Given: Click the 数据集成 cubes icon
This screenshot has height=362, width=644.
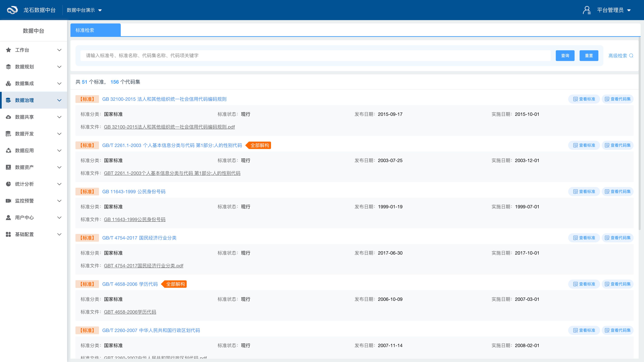Looking at the screenshot, I should [9, 83].
